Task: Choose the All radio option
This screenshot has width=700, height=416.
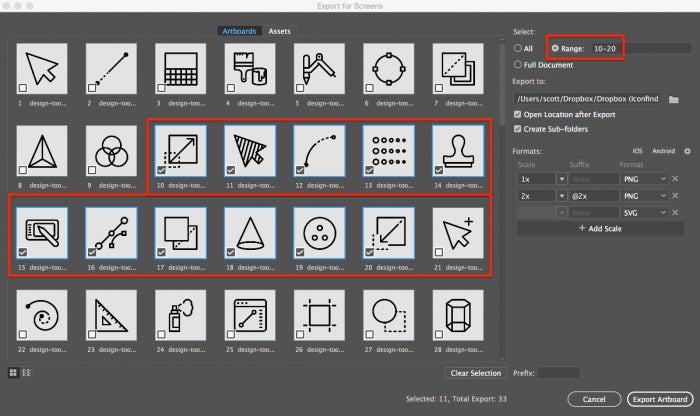Action: (x=518, y=48)
